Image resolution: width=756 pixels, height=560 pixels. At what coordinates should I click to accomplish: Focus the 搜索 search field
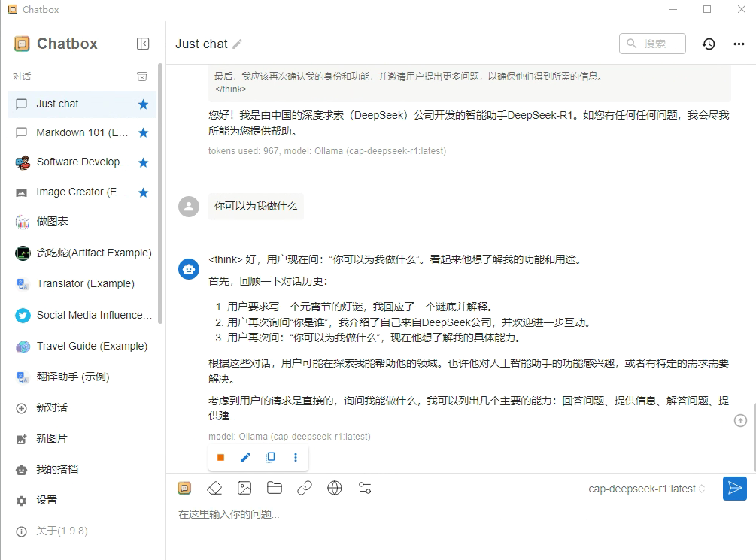652,44
